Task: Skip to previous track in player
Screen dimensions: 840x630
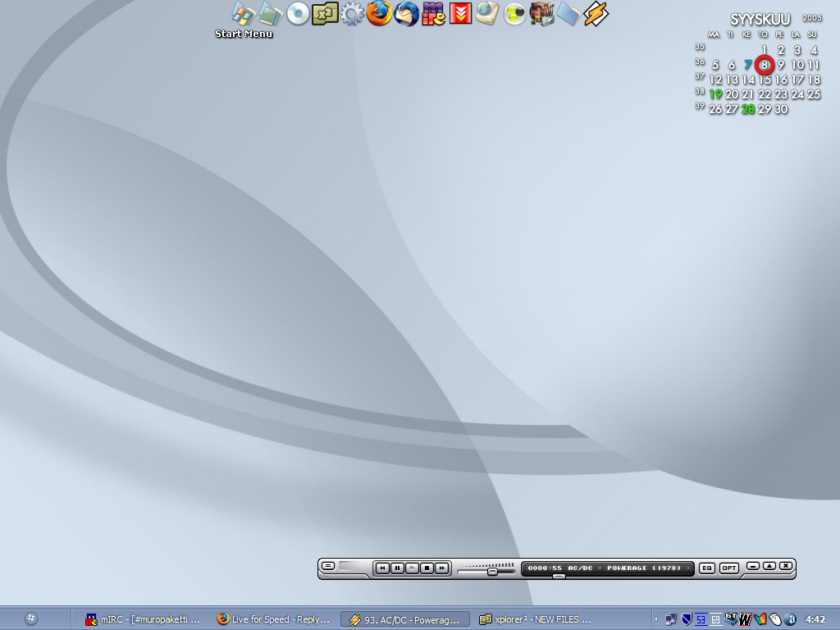Action: coord(382,568)
